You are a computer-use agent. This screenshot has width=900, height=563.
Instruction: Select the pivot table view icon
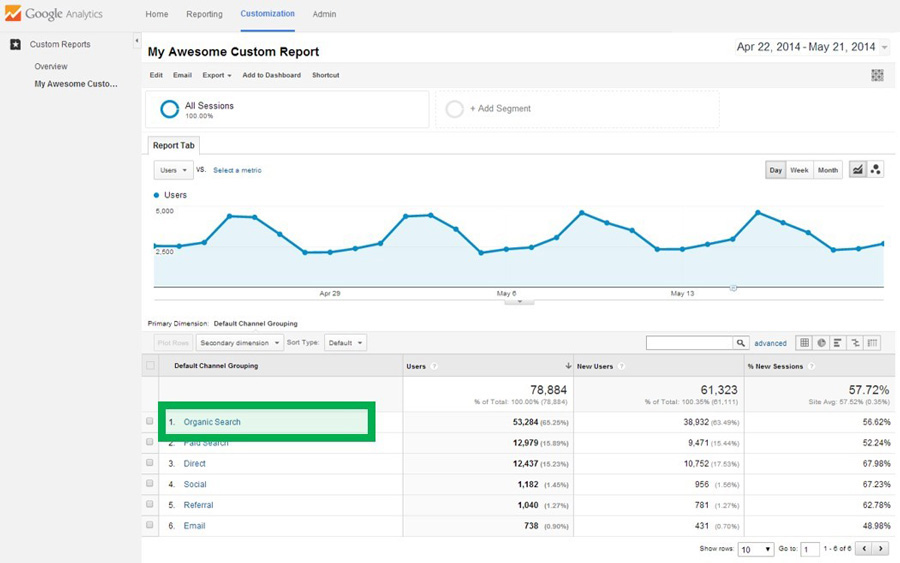[872, 343]
